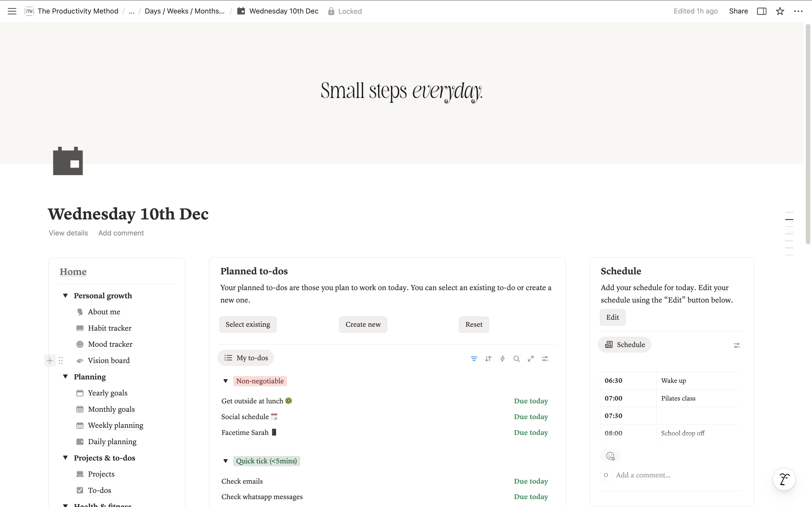Click the filter icon in My to-dos
Viewport: 812px width, 507px height.
(474, 359)
